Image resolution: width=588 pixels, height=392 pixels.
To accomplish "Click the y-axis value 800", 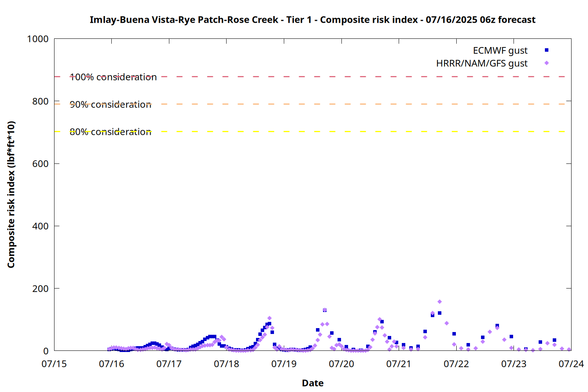I will (x=40, y=101).
